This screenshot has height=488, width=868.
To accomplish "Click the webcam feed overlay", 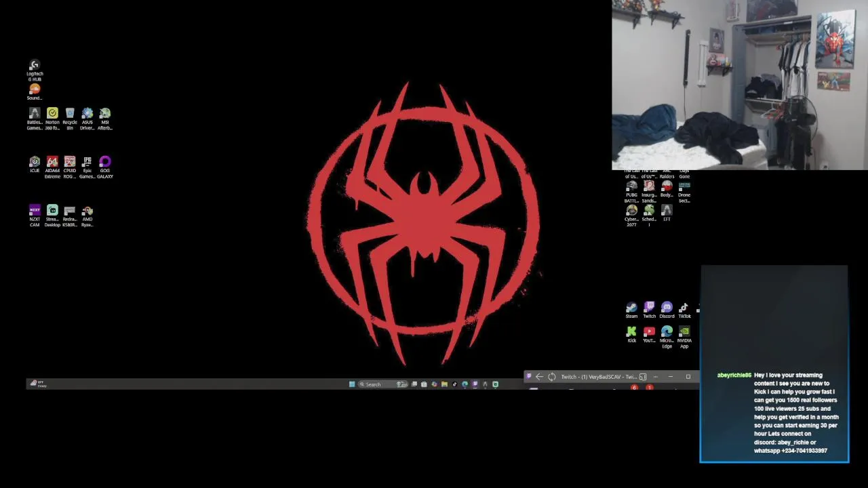I will click(x=740, y=85).
